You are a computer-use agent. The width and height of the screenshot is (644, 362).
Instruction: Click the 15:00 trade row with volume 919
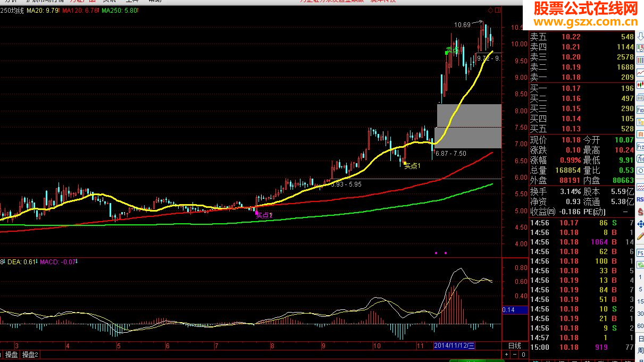(x=582, y=347)
